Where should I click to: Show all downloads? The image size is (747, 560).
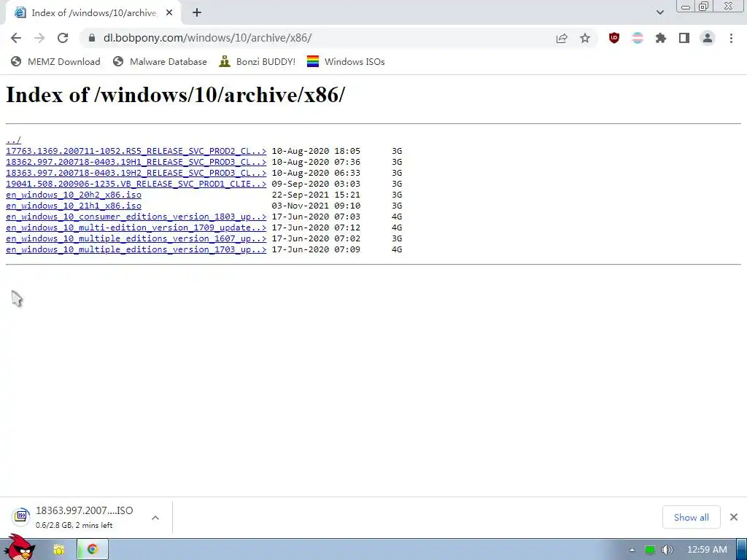692,517
